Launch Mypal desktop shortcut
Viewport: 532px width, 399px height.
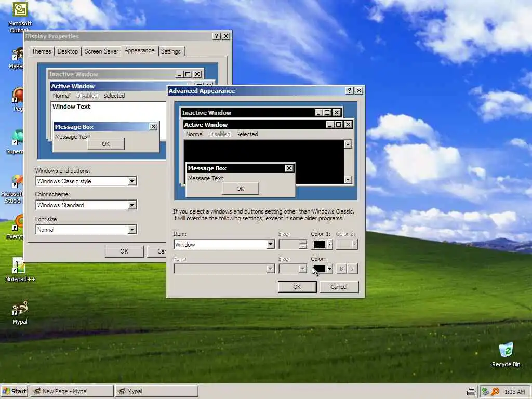point(20,313)
